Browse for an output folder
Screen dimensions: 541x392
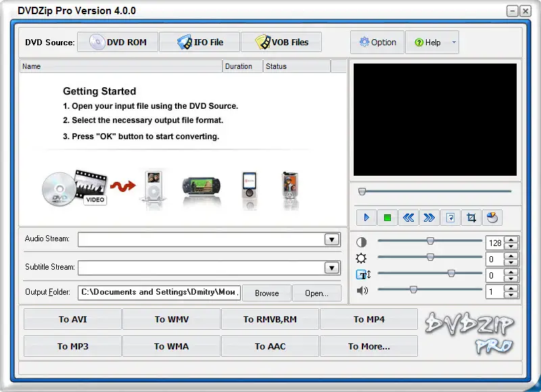pyautogui.click(x=266, y=293)
